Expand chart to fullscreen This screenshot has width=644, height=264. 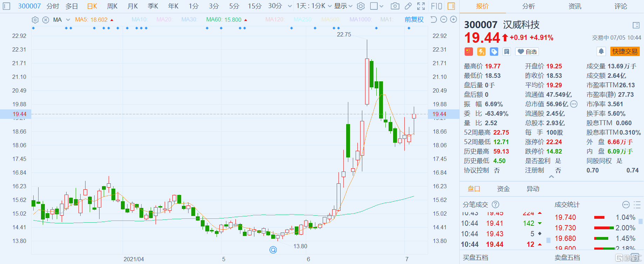click(x=421, y=6)
